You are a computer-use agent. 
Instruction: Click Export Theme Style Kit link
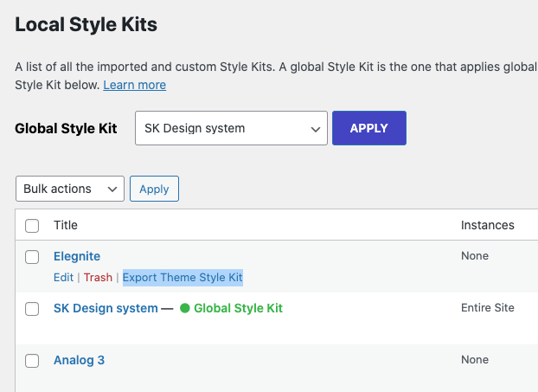click(x=183, y=278)
